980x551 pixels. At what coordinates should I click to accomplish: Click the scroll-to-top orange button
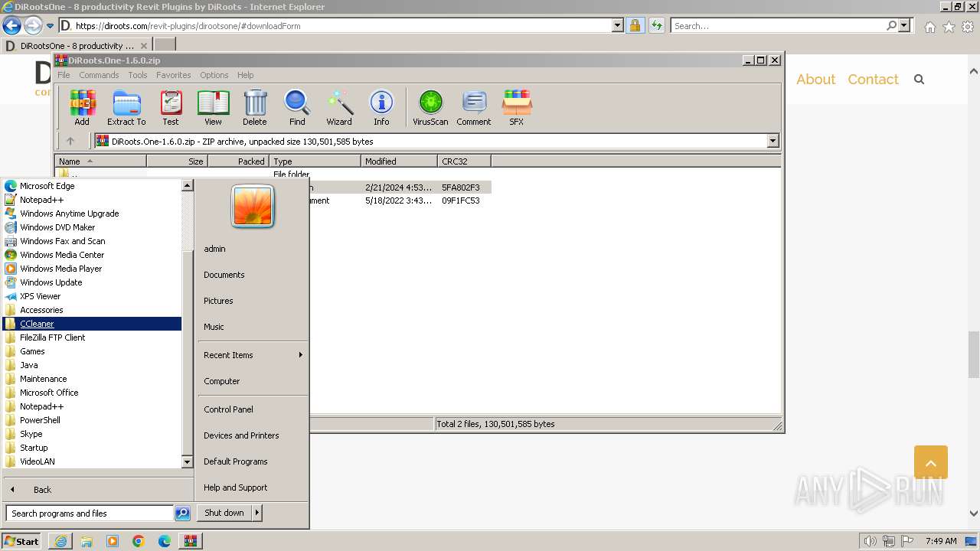(931, 462)
